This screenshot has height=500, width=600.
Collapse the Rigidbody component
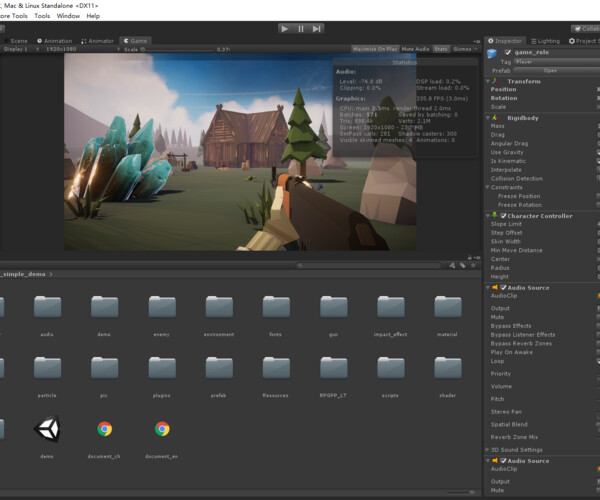pos(488,118)
